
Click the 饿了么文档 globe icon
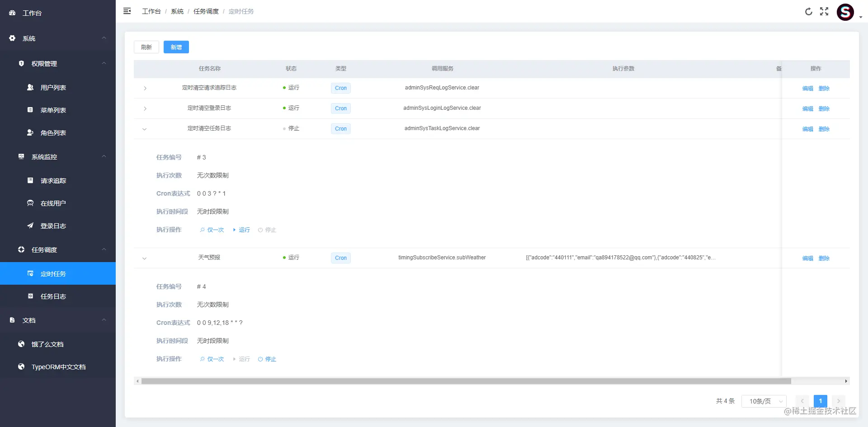(21, 344)
